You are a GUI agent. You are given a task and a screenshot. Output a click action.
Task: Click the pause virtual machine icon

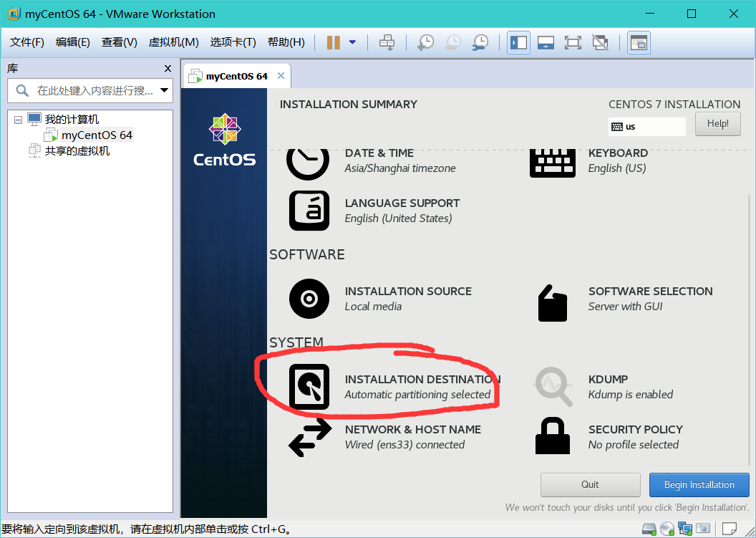click(x=333, y=42)
